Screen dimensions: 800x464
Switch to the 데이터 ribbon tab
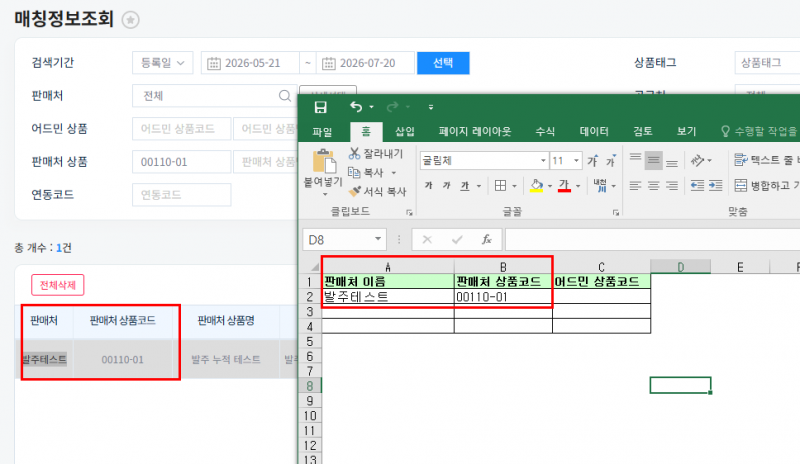[594, 132]
